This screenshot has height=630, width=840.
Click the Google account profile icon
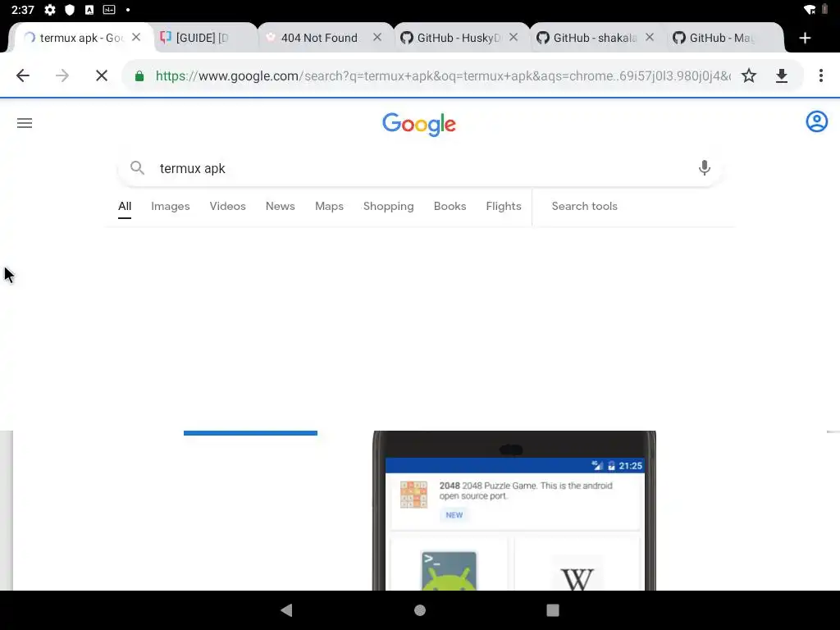click(x=816, y=121)
